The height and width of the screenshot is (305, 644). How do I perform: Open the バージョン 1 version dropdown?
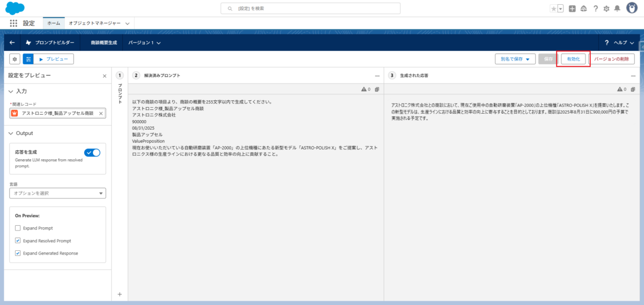144,43
